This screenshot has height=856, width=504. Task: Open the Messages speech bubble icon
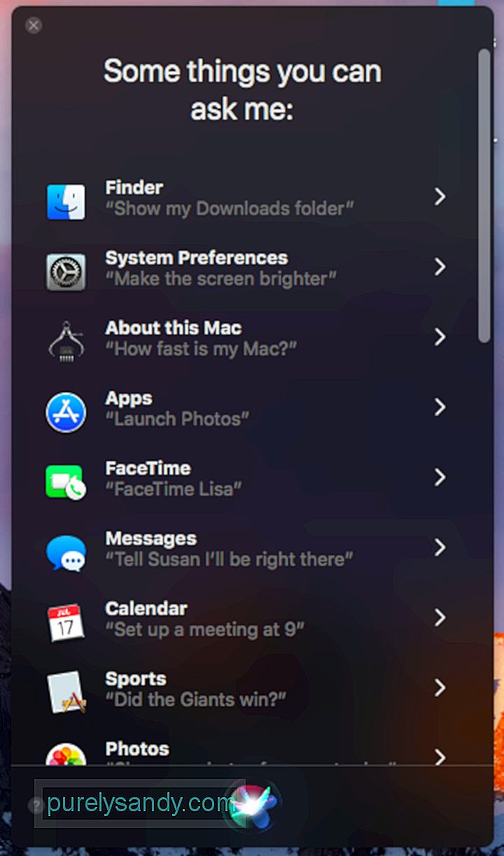click(66, 552)
